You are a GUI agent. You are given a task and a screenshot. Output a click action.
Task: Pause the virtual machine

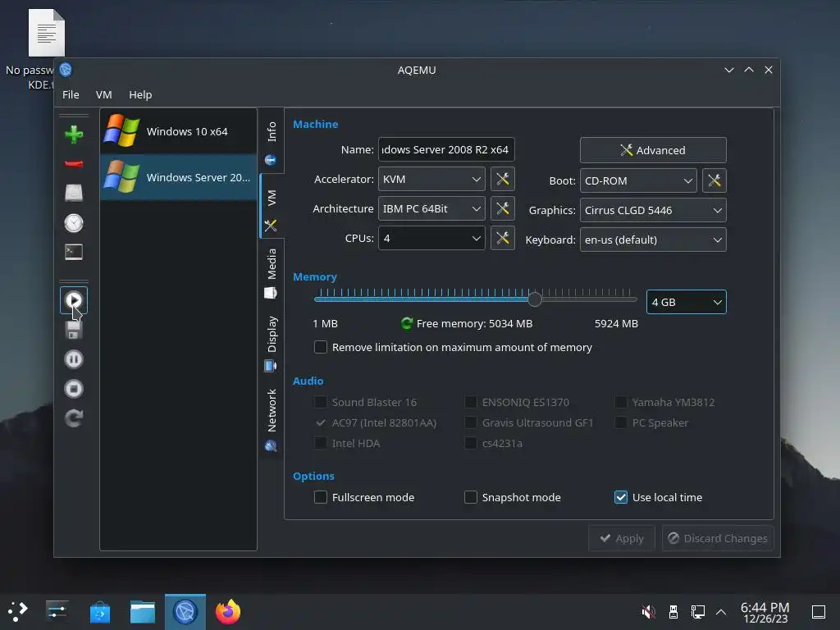[x=74, y=359]
